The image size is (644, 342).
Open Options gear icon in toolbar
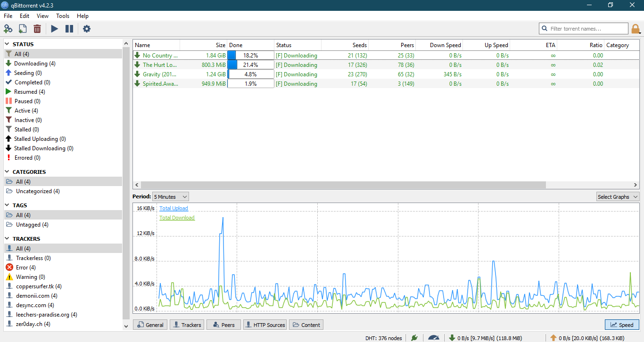pyautogui.click(x=87, y=29)
